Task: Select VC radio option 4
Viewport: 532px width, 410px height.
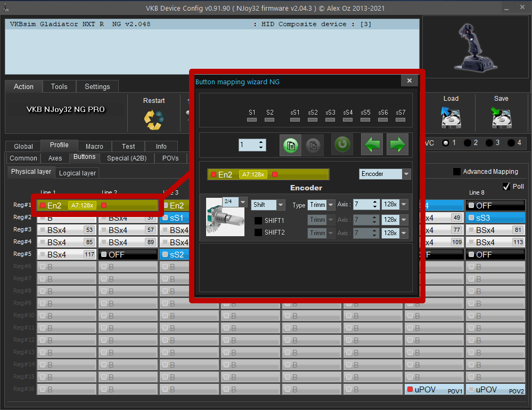Action: click(511, 143)
